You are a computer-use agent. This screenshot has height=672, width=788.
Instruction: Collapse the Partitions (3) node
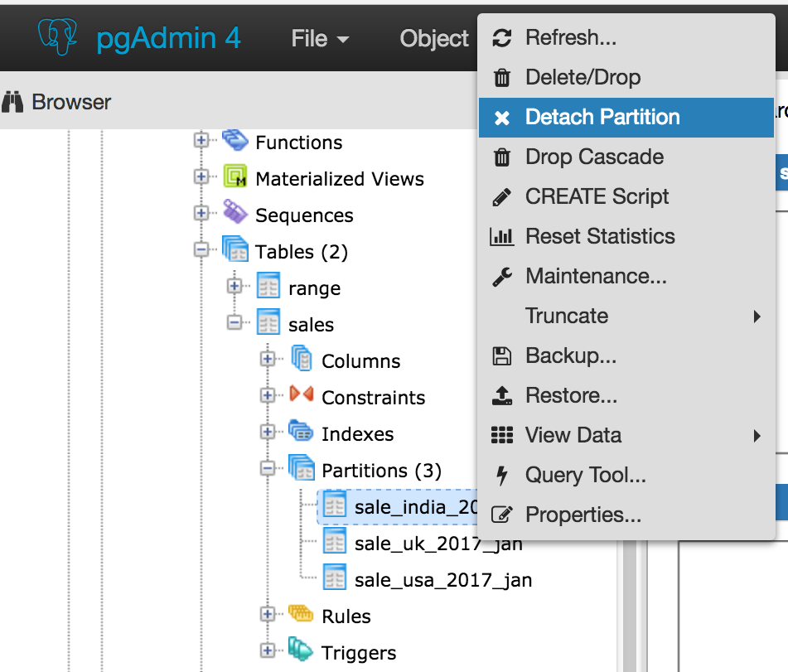point(268,469)
